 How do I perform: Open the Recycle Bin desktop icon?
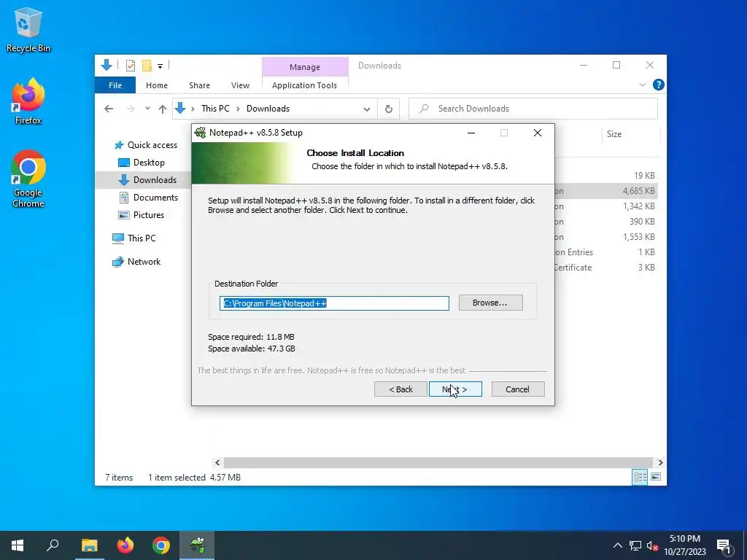tap(28, 31)
